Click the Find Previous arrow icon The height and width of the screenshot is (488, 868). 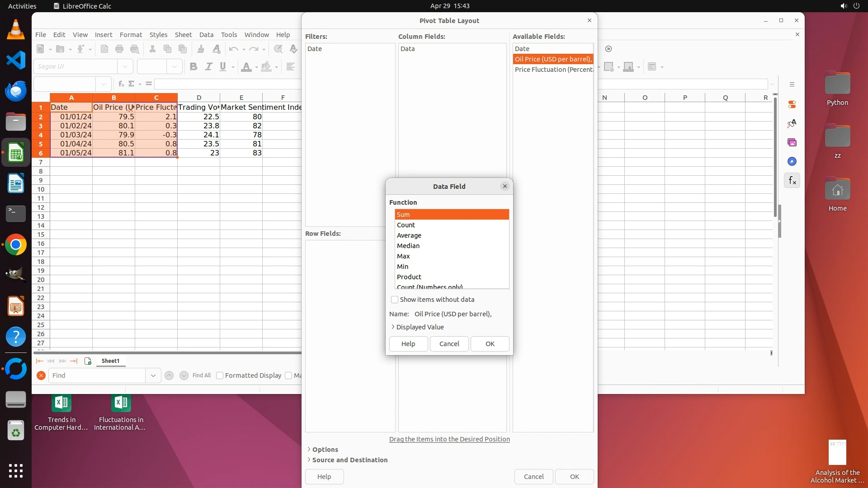coord(169,375)
